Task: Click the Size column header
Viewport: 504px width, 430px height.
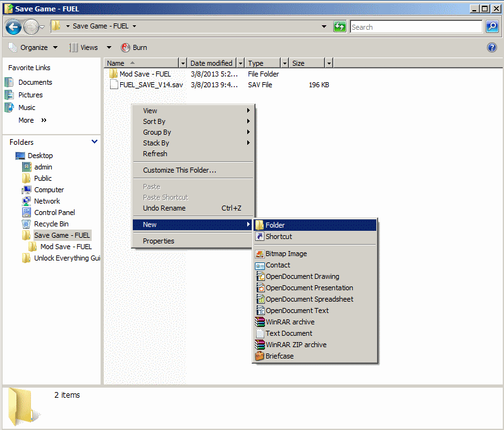Action: pos(307,63)
